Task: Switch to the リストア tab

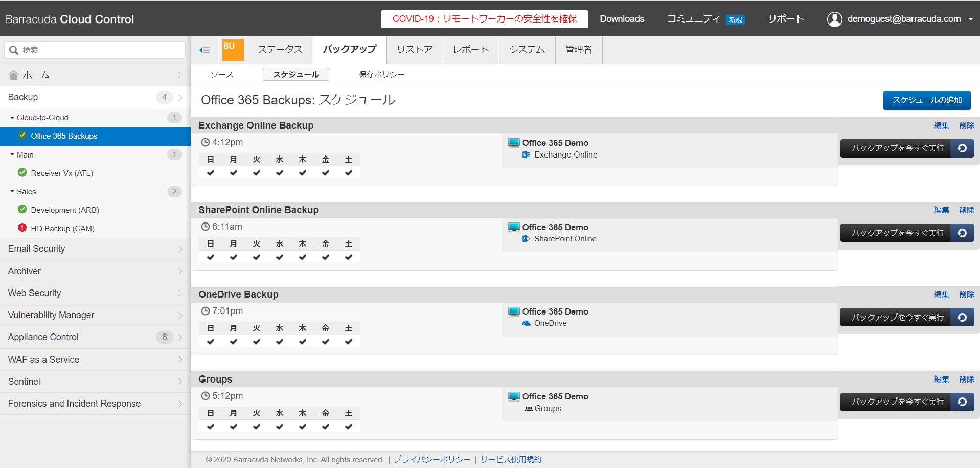Action: coord(415,50)
